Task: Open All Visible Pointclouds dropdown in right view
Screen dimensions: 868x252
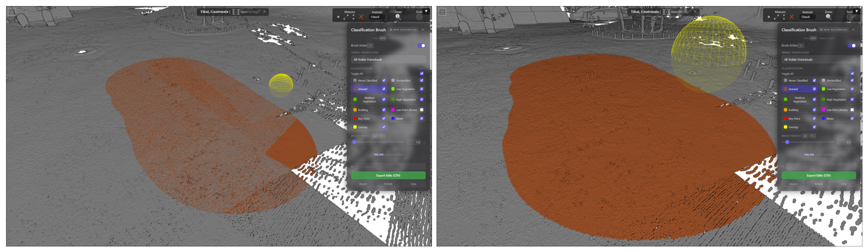Action: pyautogui.click(x=819, y=59)
